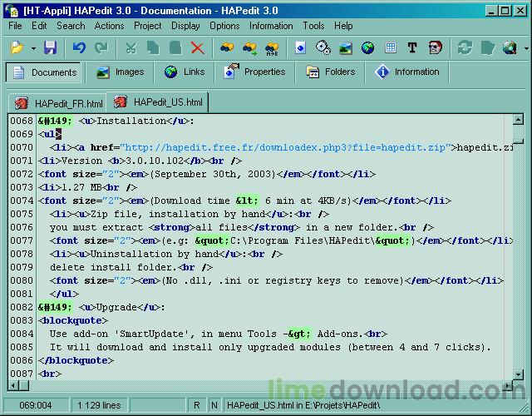Select the Documents panel button
The image size is (532, 416).
pyautogui.click(x=43, y=72)
